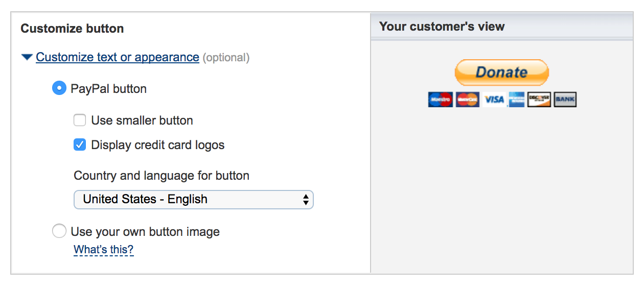Collapse the customize section blue triangle
This screenshot has width=644, height=289.
[x=27, y=57]
